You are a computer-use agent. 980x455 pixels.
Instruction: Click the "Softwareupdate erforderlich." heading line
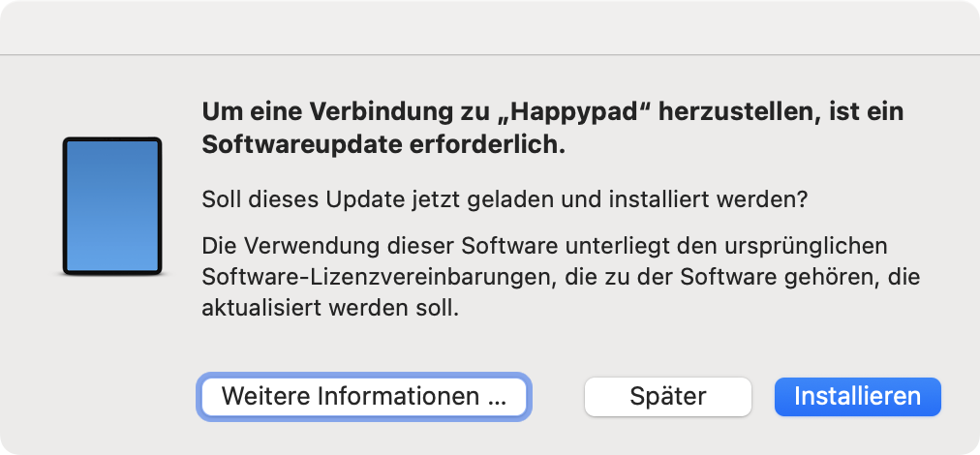pyautogui.click(x=383, y=145)
